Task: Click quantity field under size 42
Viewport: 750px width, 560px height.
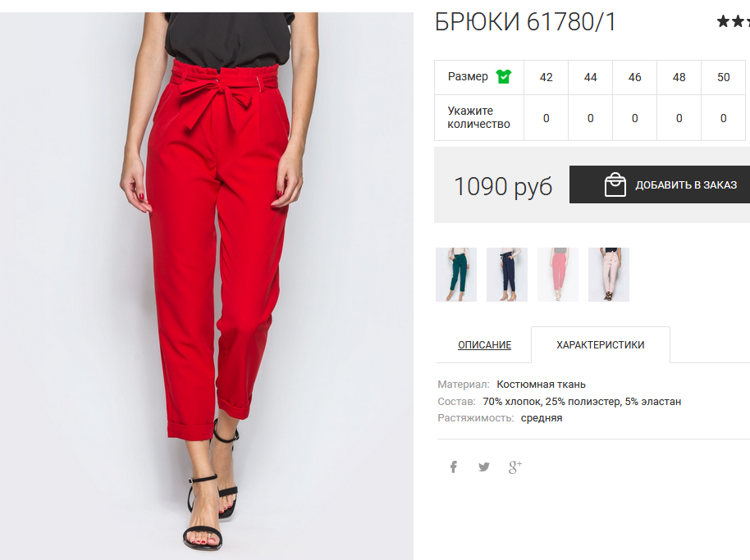Action: pos(546,118)
